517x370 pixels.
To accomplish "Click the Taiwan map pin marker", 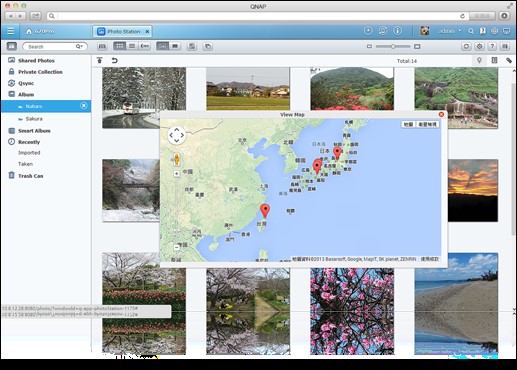I will [x=265, y=211].
